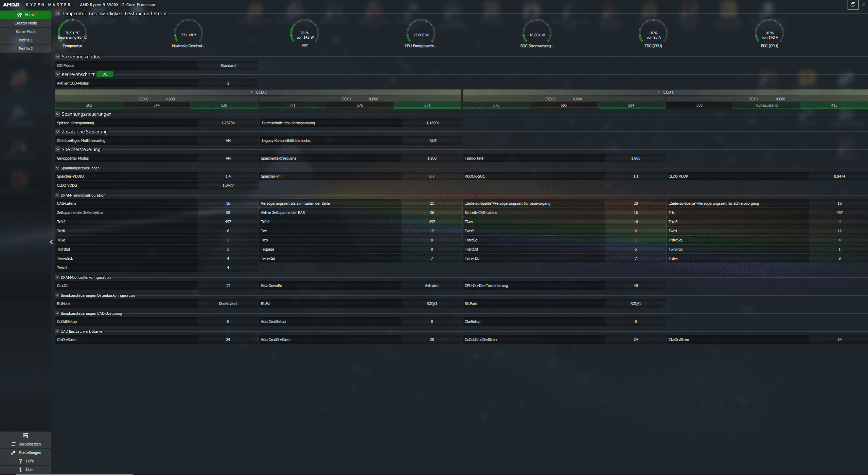Expand the CCD 0 chevron
This screenshot has height=475, width=868.
pyautogui.click(x=252, y=92)
